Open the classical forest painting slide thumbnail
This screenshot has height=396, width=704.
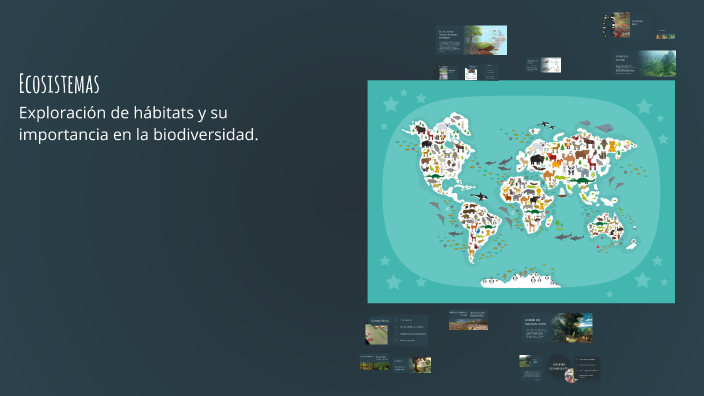coord(557,328)
